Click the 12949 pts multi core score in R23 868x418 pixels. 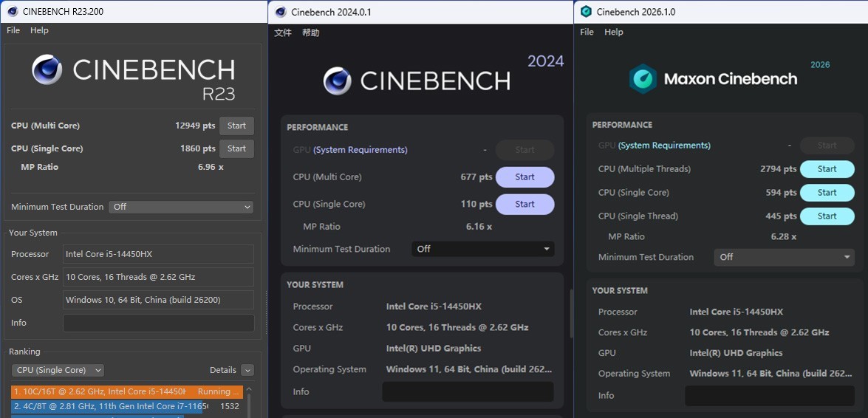tap(195, 126)
